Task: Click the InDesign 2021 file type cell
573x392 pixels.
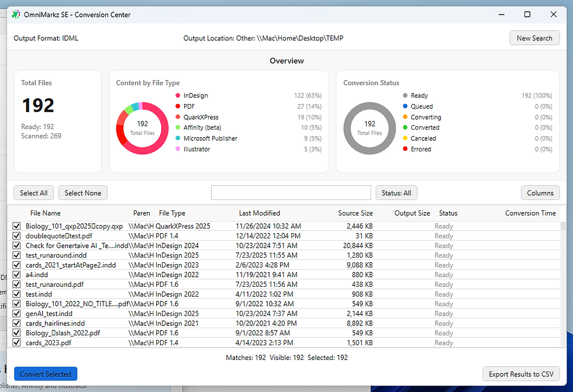Action: (177, 323)
